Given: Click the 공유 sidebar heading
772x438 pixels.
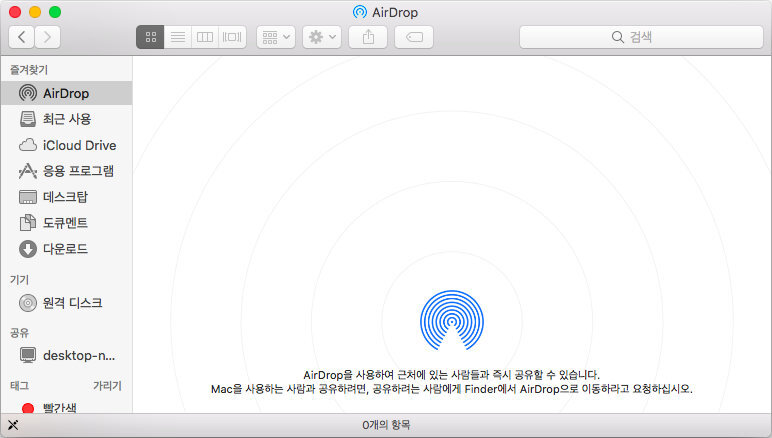Looking at the screenshot, I should click(19, 333).
